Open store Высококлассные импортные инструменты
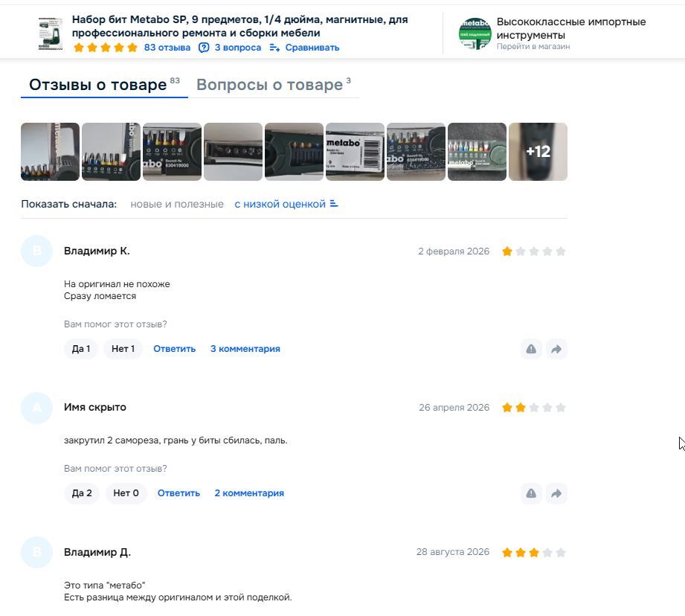Viewport: 685px width, 616px height. [571, 28]
